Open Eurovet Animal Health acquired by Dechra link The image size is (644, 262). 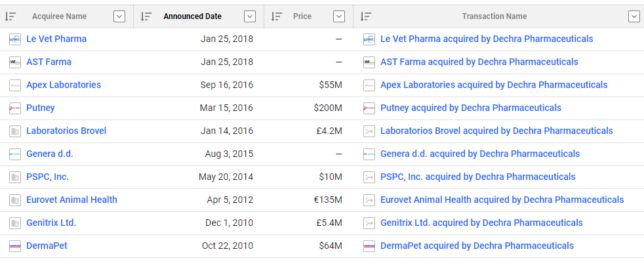(x=502, y=200)
